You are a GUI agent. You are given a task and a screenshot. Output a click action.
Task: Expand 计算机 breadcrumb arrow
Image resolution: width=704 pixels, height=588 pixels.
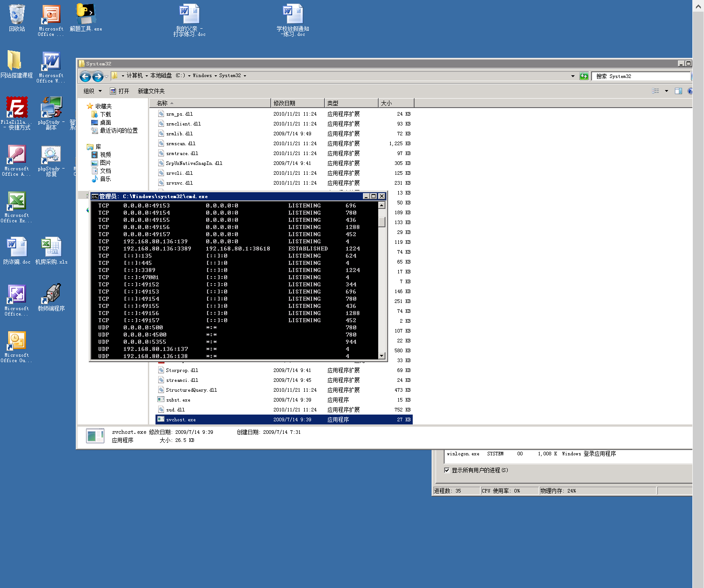(x=147, y=76)
